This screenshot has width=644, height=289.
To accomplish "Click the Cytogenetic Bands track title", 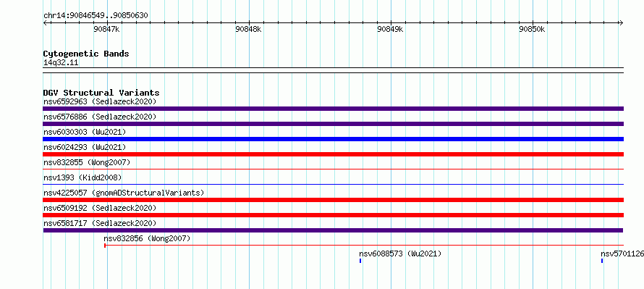I will (x=86, y=54).
